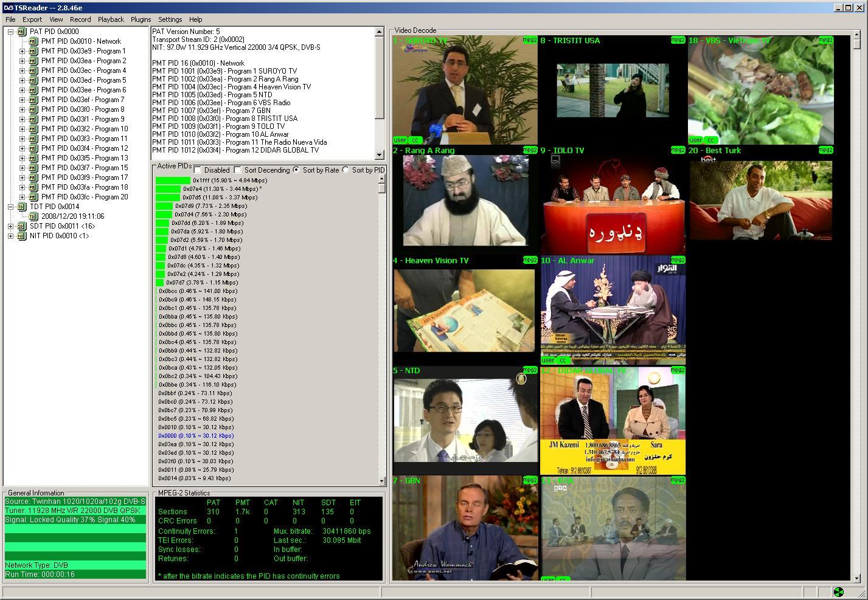Toggle the Sort Decending checkbox
The height and width of the screenshot is (600, 868).
pos(237,170)
